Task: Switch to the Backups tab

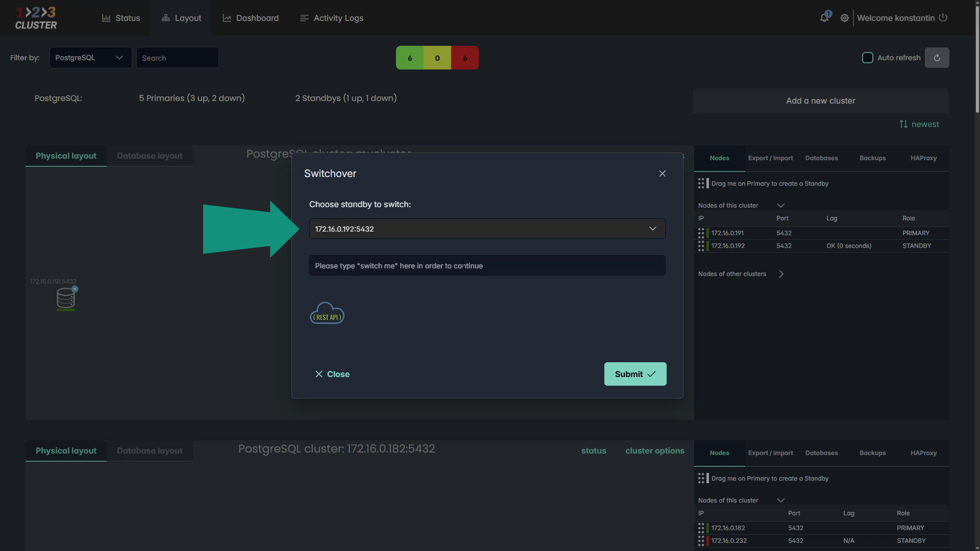Action: 872,158
